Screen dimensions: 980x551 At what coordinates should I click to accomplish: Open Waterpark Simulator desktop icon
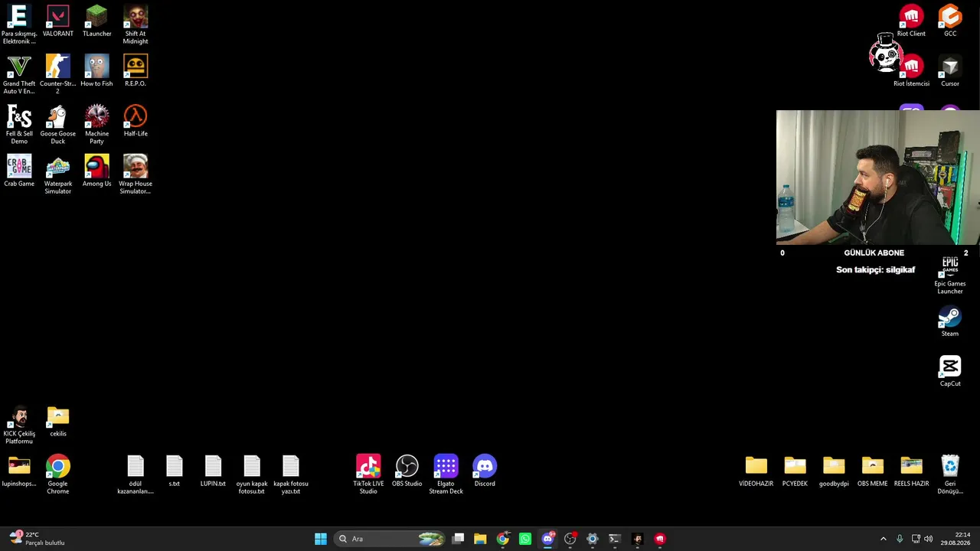click(x=58, y=174)
